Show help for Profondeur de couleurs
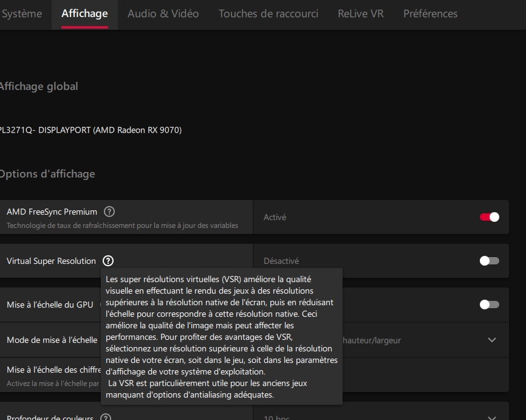Image resolution: width=526 pixels, height=420 pixels. click(106, 418)
